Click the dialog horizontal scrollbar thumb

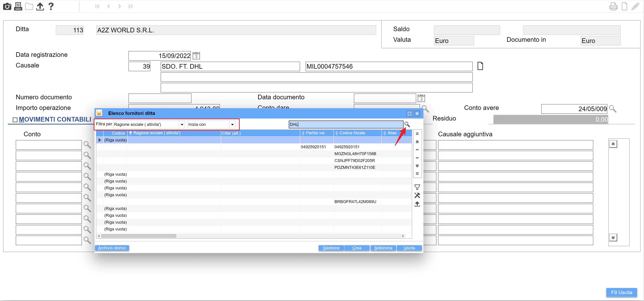click(139, 236)
